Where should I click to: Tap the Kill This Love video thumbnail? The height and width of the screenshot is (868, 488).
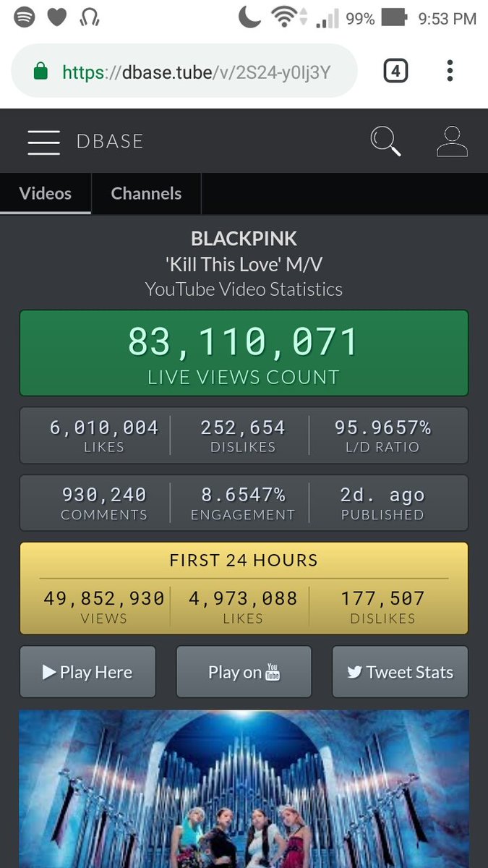(x=244, y=788)
